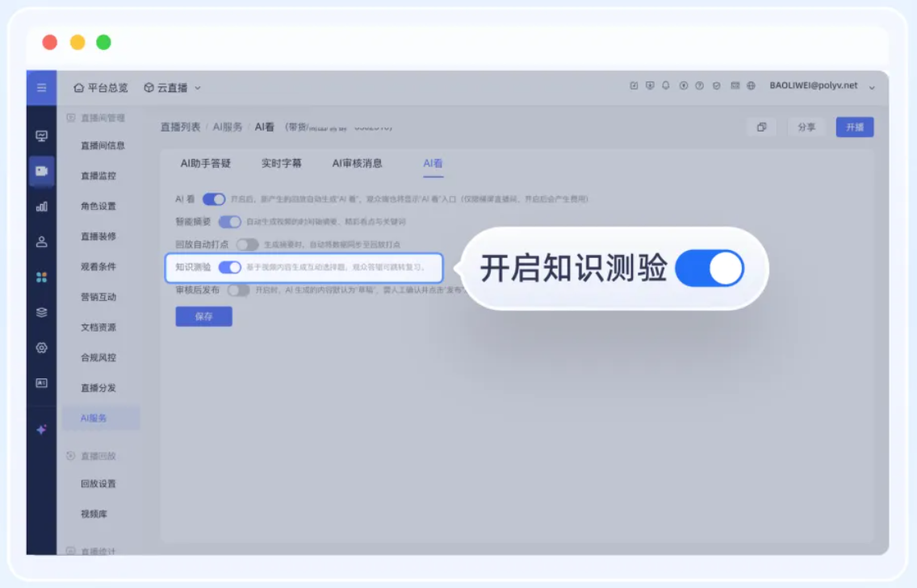Click the 开播 button to start broadcast
This screenshot has width=917, height=588.
854,127
